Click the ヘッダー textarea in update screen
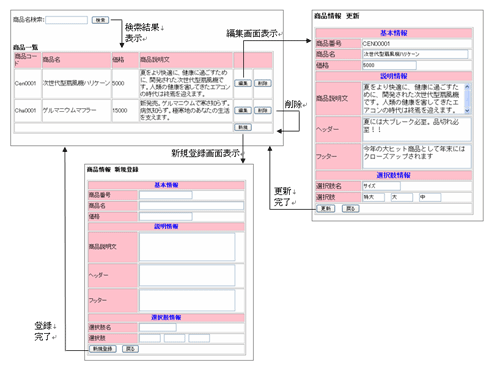Screen dimensions: 500x368 [417, 129]
